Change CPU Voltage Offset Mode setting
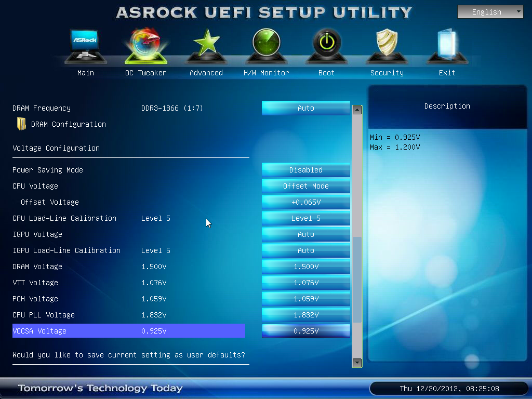Viewport: 532px width, 399px height. 305,186
